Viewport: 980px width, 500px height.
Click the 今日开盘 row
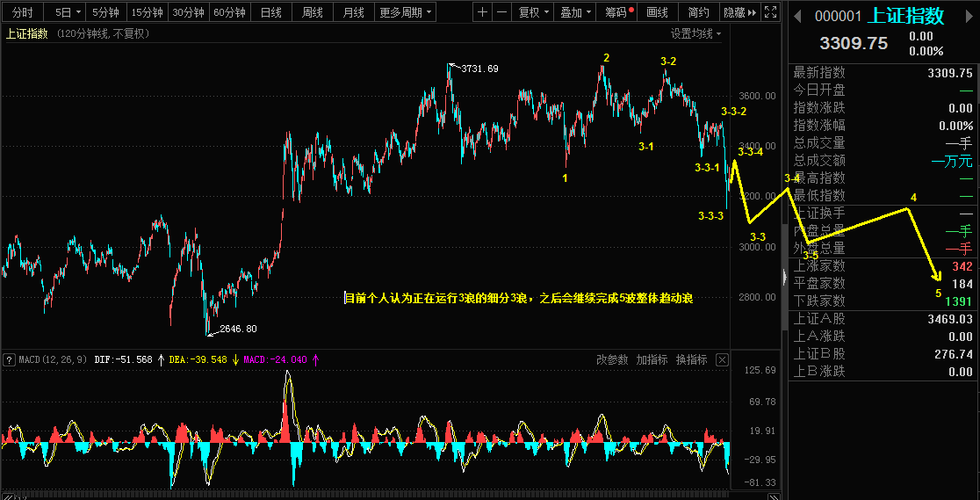coord(883,91)
